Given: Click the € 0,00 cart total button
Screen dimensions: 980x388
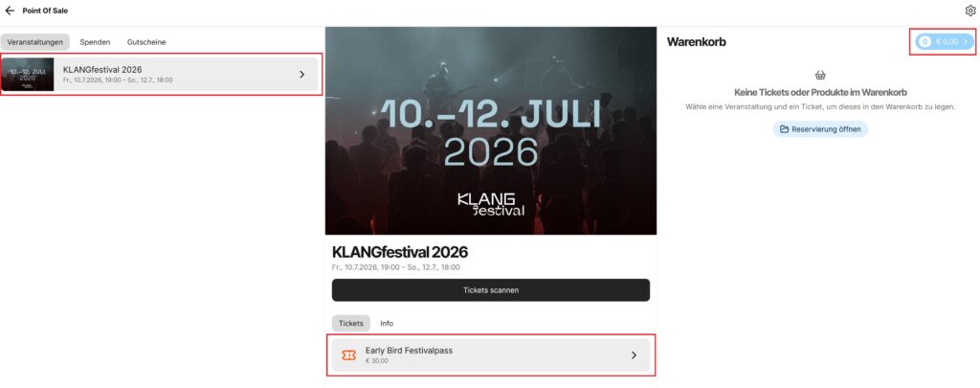Looking at the screenshot, I should coord(945,42).
